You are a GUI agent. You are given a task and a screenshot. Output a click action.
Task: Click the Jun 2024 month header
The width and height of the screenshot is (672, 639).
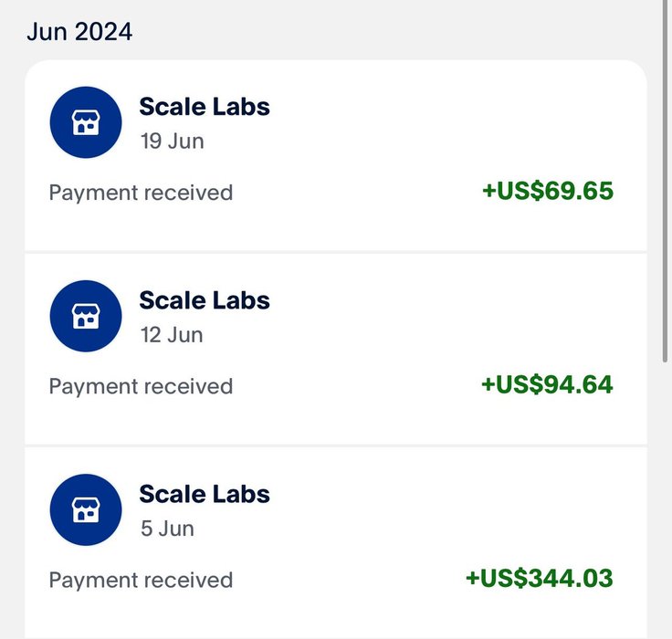point(79,32)
